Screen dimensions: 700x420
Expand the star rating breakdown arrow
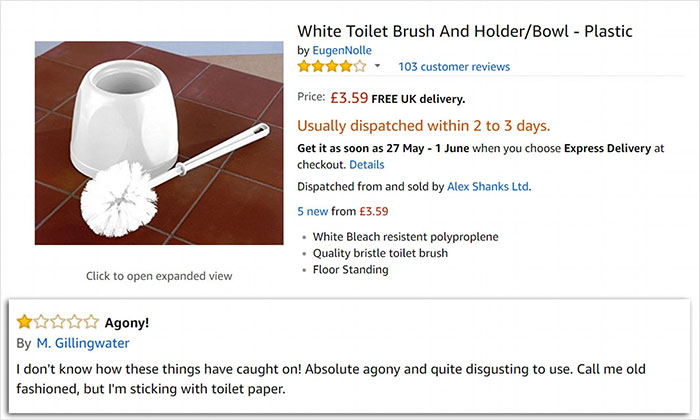pyautogui.click(x=377, y=67)
